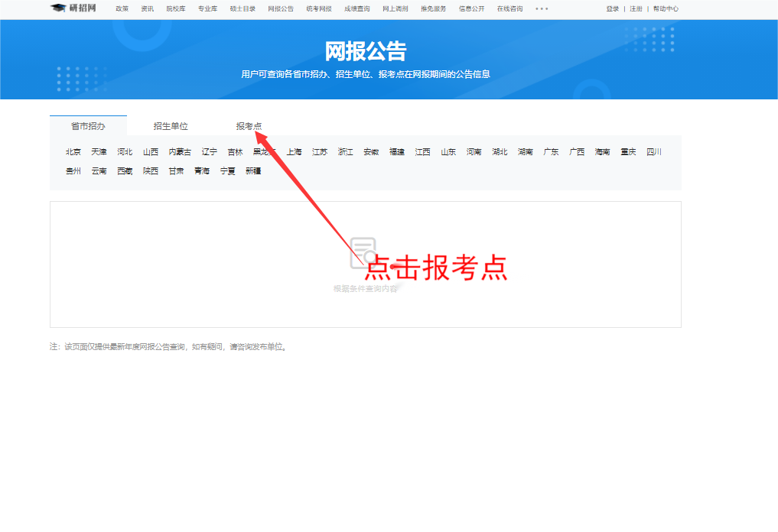Choose 辽宁 from province list
Image resolution: width=778 pixels, height=532 pixels.
(x=210, y=151)
